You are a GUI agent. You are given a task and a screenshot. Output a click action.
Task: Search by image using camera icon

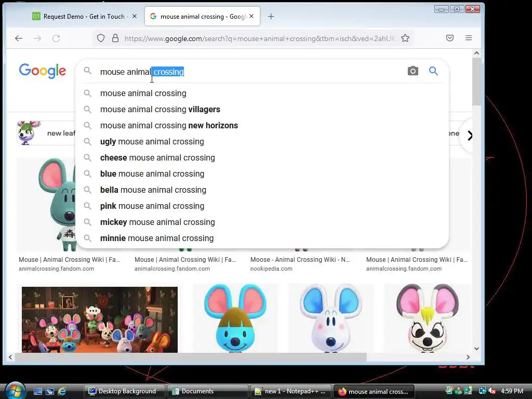click(413, 71)
